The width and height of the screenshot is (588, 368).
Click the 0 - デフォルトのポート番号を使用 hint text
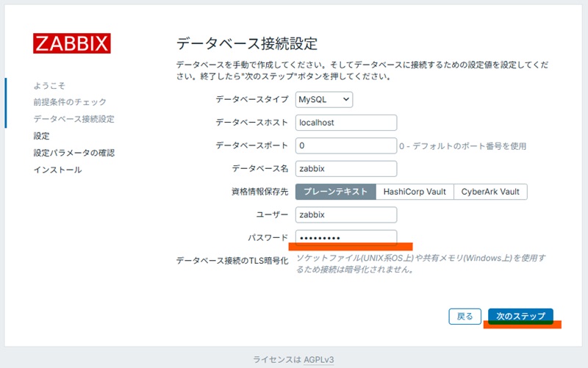[x=463, y=146]
